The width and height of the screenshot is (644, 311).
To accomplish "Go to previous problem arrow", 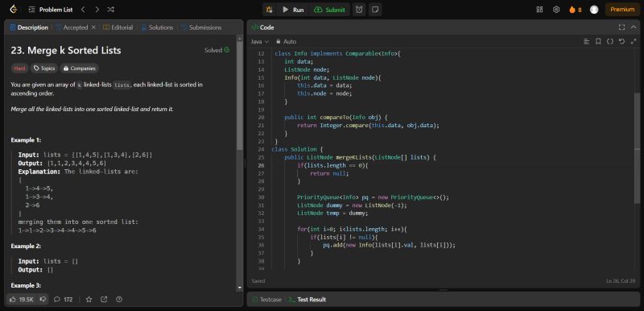I will click(x=83, y=10).
